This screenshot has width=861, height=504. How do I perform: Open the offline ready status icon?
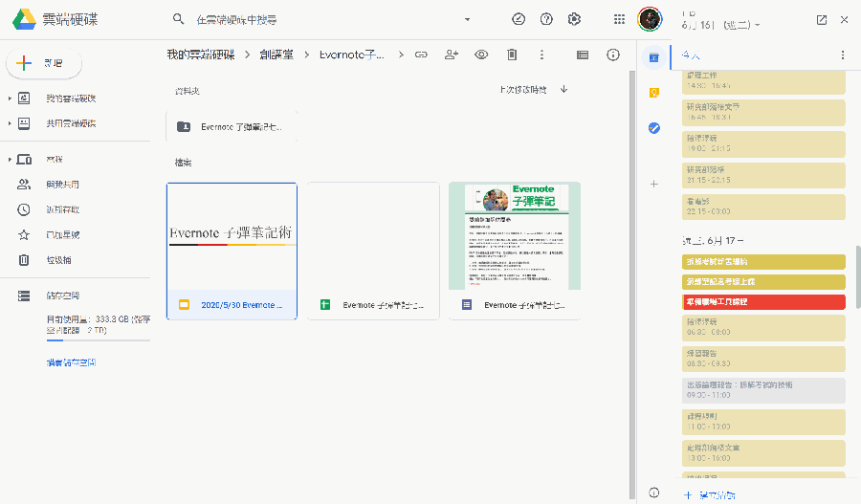519,19
